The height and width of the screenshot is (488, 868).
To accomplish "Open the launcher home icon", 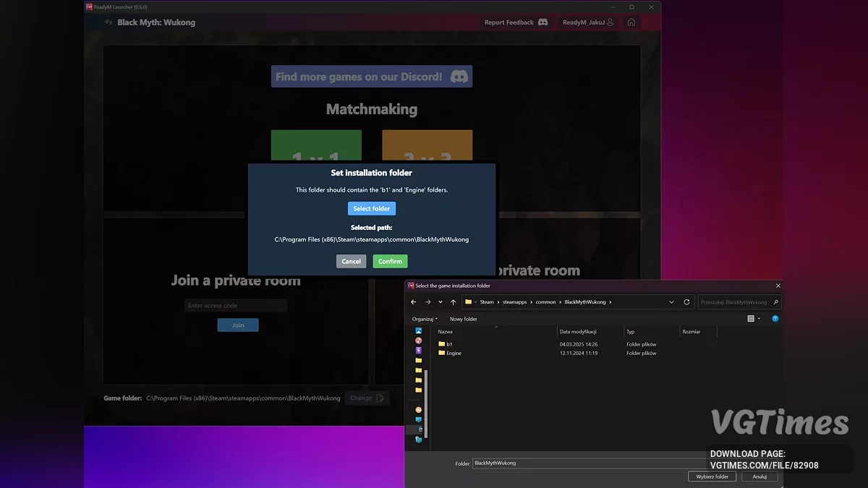I will pos(631,22).
